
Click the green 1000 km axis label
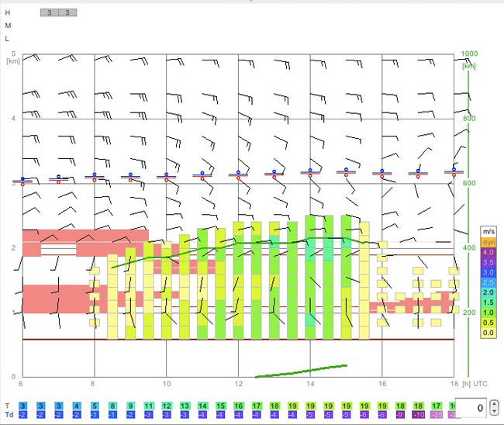coord(469,54)
